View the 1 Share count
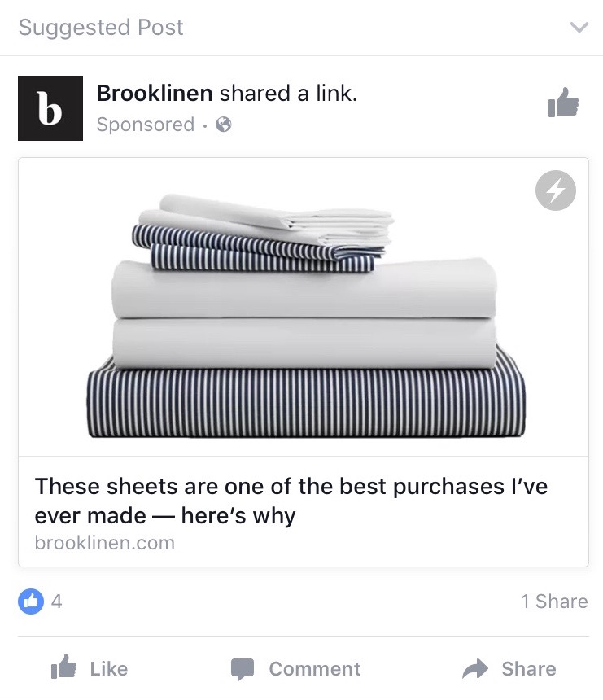This screenshot has height=700, width=603. (x=554, y=602)
